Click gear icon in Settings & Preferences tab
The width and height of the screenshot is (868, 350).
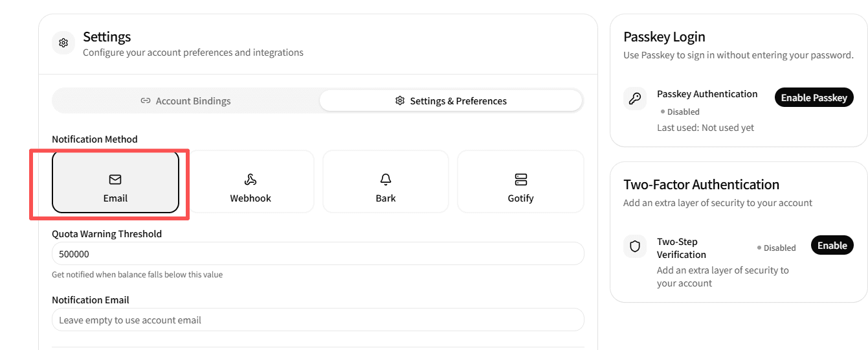tap(400, 101)
